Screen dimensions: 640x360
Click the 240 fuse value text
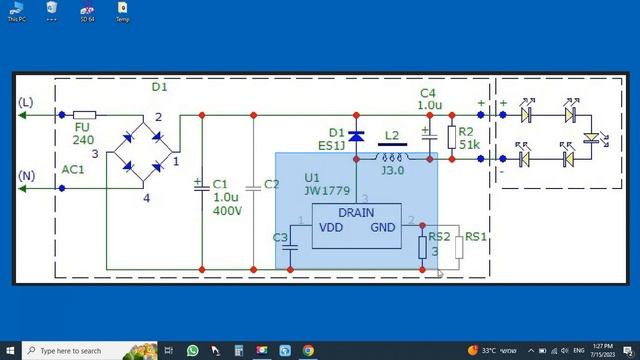[83, 140]
